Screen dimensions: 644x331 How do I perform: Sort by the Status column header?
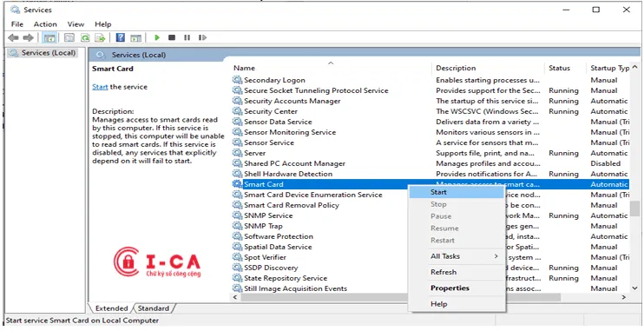(566, 68)
